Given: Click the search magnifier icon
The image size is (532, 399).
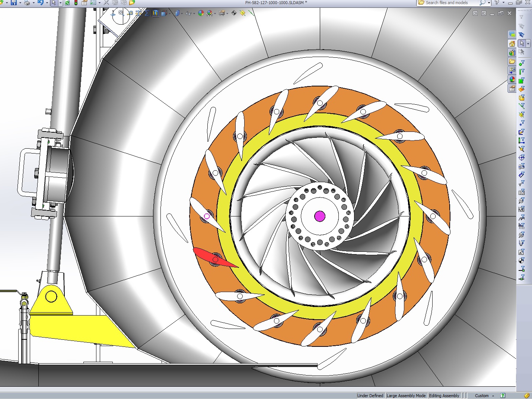Looking at the screenshot, I should tap(482, 3).
